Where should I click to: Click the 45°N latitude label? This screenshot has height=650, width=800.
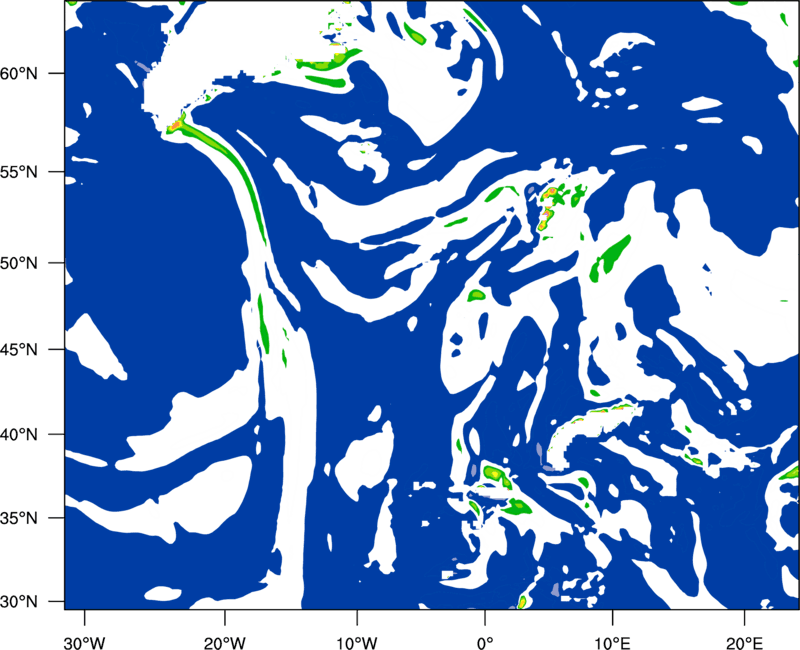click(x=19, y=350)
